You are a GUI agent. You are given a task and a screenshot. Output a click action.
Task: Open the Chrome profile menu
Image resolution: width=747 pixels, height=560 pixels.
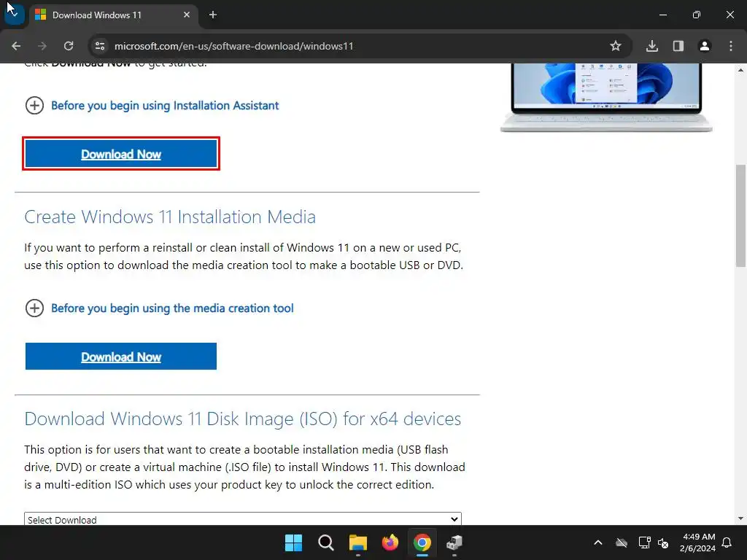(x=705, y=46)
